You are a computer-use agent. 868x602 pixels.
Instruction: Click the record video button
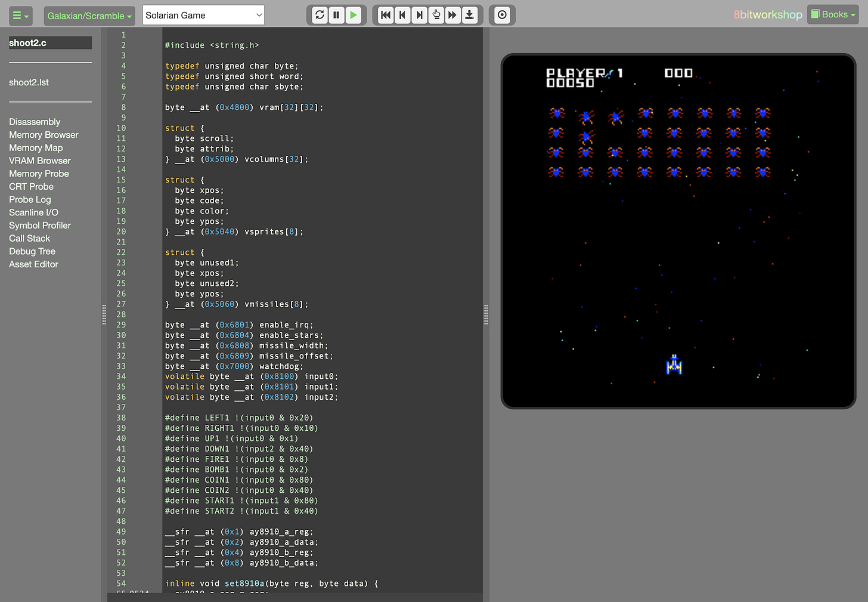502,15
